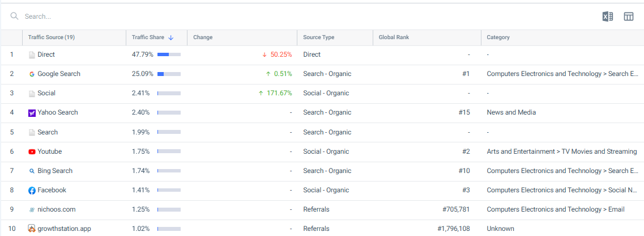Click the red down arrow beside 50.25%

[x=265, y=54]
